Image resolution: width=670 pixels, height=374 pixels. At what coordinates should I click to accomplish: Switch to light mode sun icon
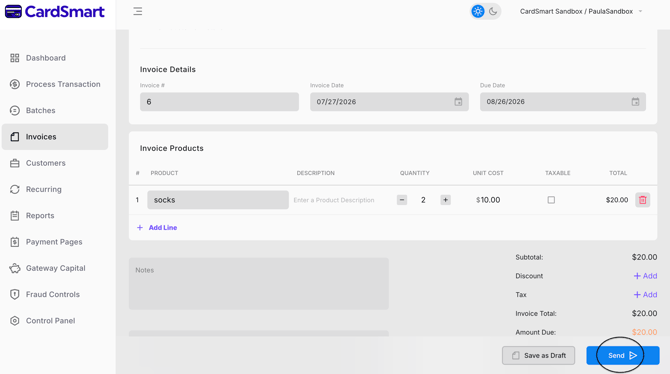[478, 12]
